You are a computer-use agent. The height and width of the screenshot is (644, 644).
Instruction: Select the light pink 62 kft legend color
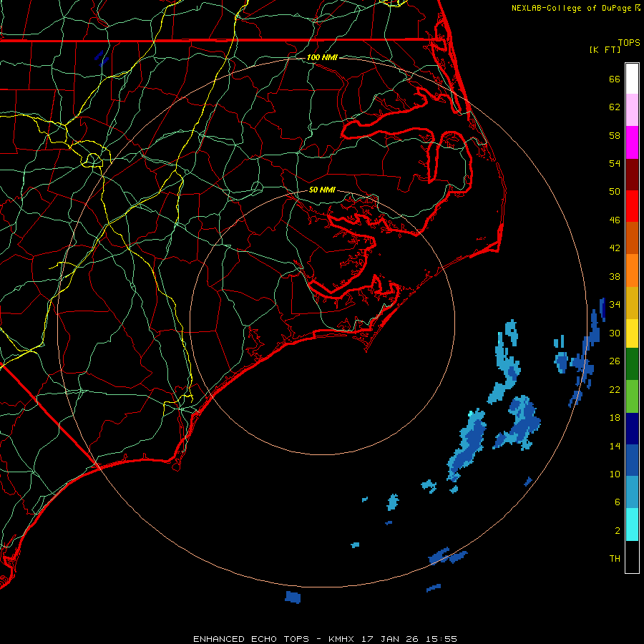632,110
